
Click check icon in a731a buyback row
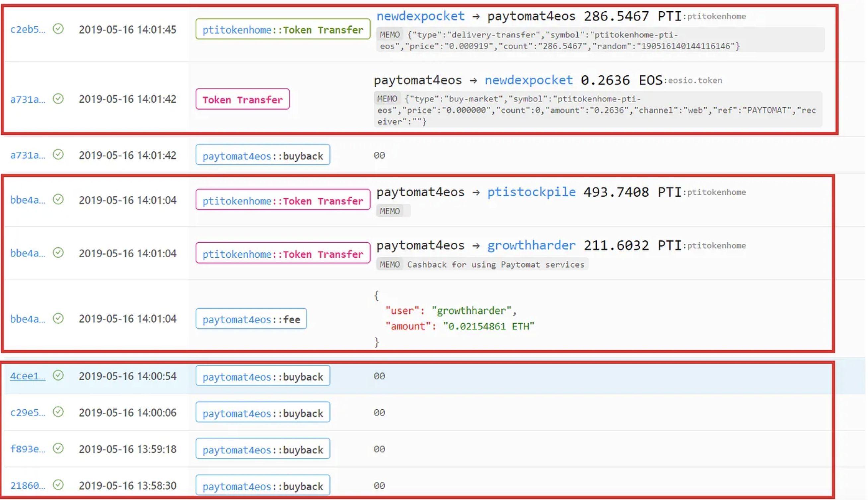58,154
